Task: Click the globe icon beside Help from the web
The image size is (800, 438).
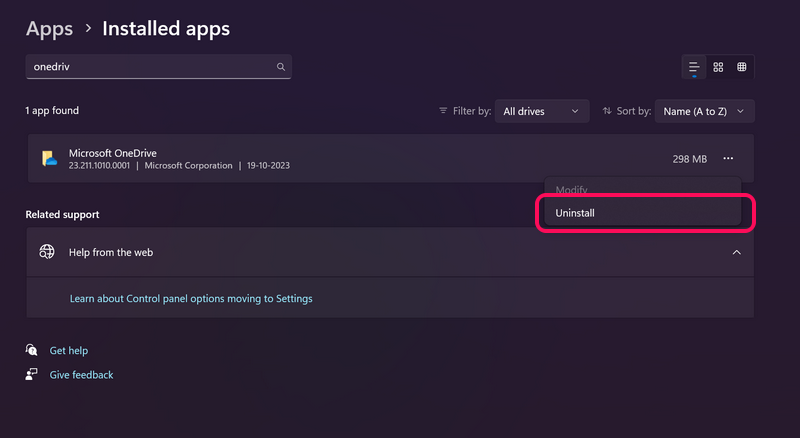Action: tap(47, 252)
